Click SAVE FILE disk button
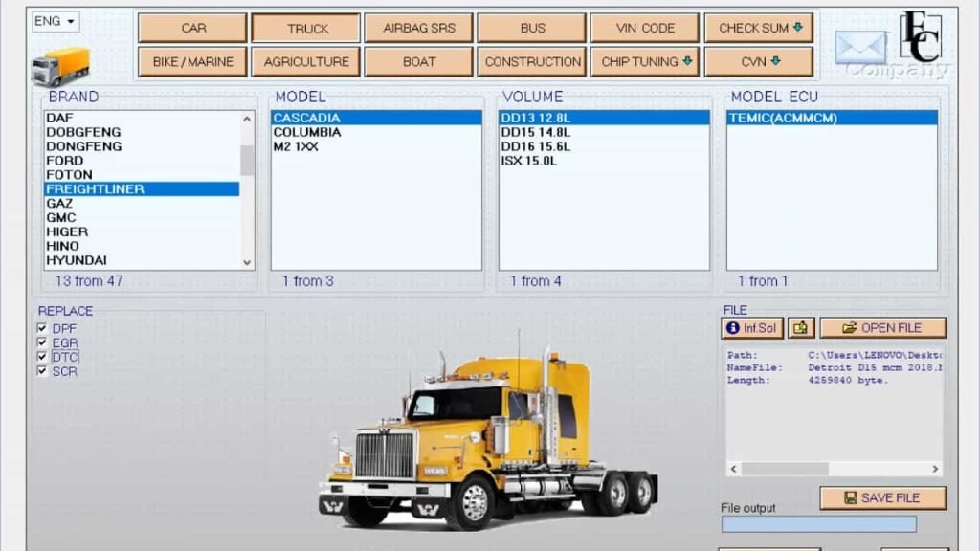Image resolution: width=980 pixels, height=551 pixels. pyautogui.click(x=882, y=498)
